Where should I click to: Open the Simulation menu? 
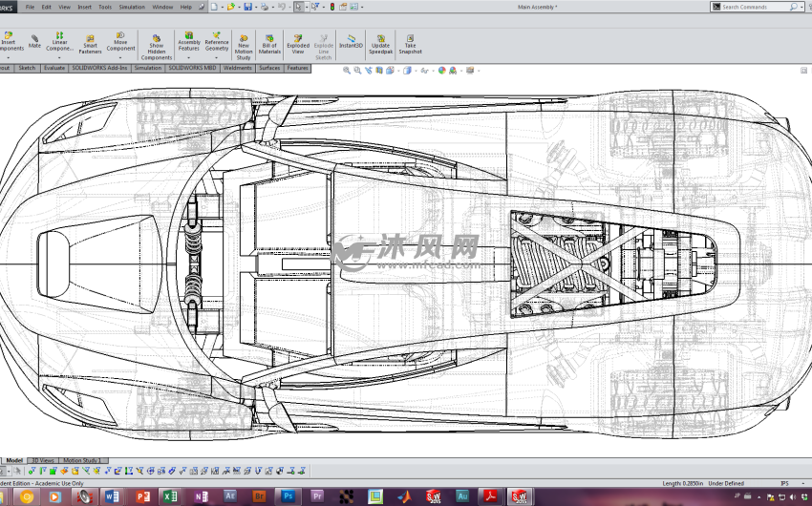tap(132, 7)
